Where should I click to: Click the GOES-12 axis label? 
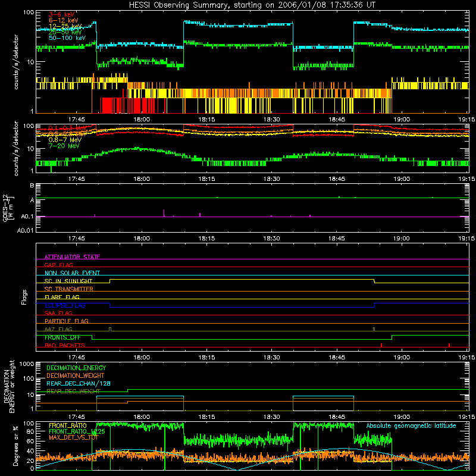pos(8,208)
